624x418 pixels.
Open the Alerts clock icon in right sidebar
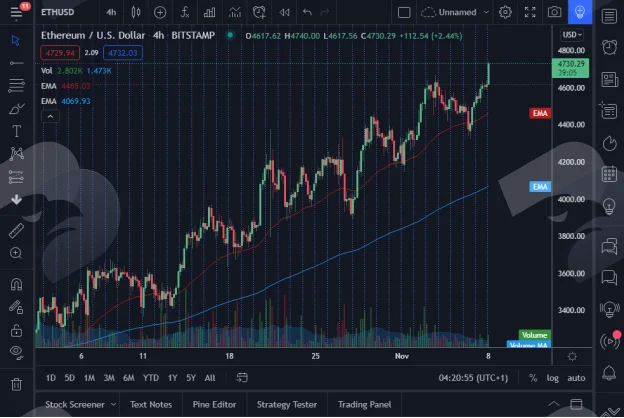[609, 47]
